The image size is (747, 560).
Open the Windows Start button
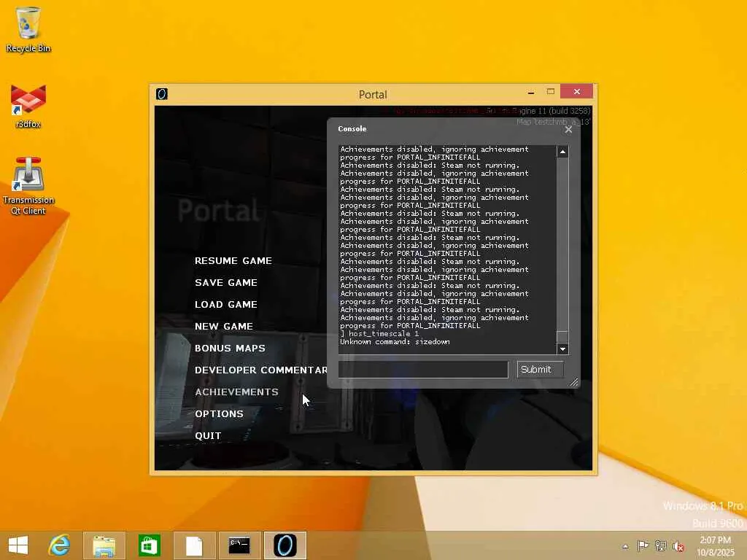pyautogui.click(x=18, y=545)
